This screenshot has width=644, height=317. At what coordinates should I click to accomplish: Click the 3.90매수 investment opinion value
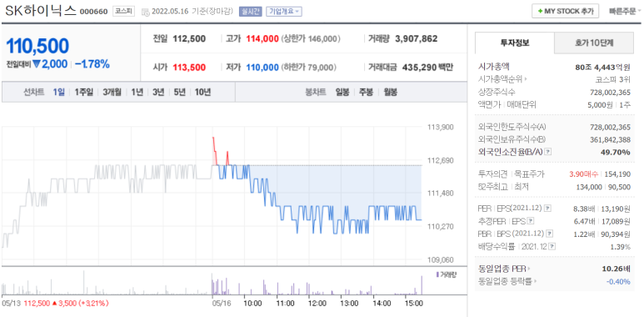pos(584,174)
